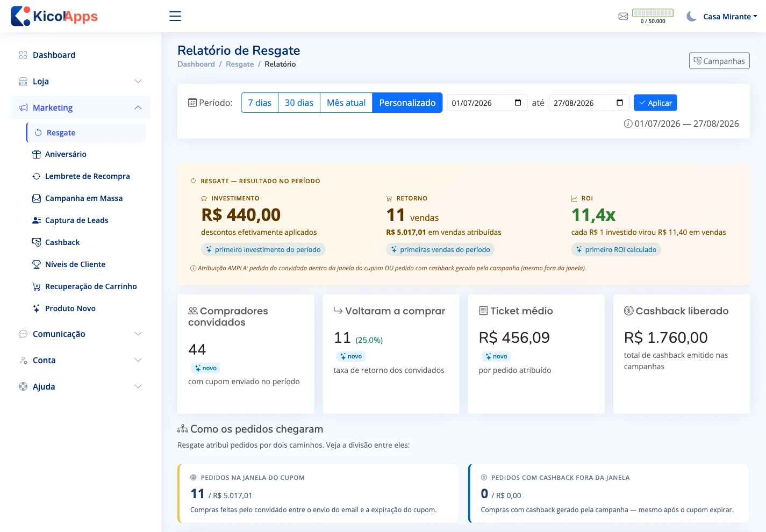Open the Casa Mirante account dropdown
Viewport: 766px width, 532px height.
pos(730,17)
